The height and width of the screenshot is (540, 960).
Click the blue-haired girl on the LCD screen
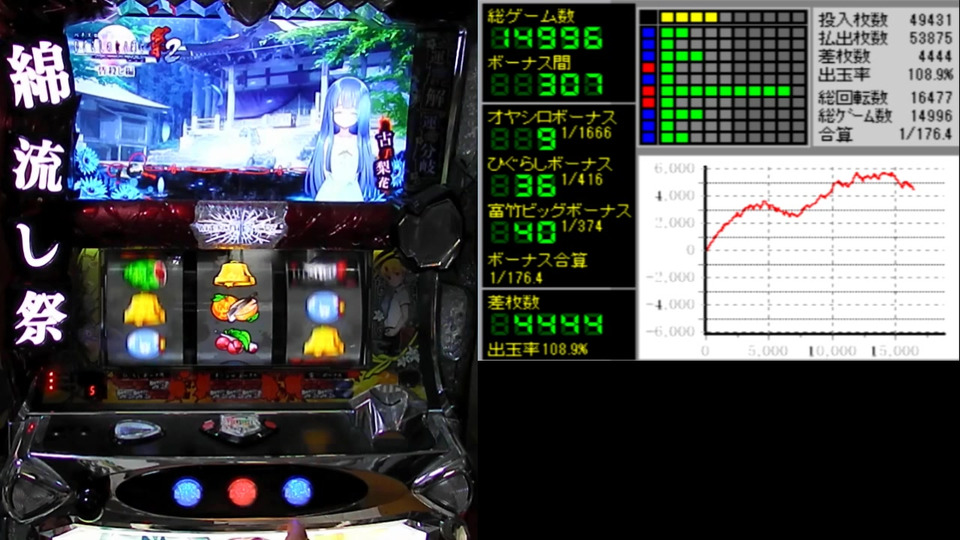[x=343, y=138]
